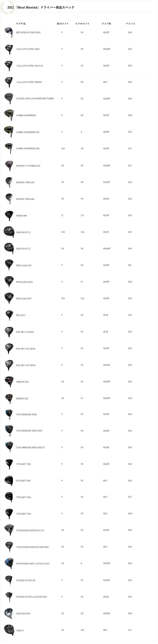Click the リアルロフト column header
This screenshot has width=158, height=644.
(x=82, y=24)
